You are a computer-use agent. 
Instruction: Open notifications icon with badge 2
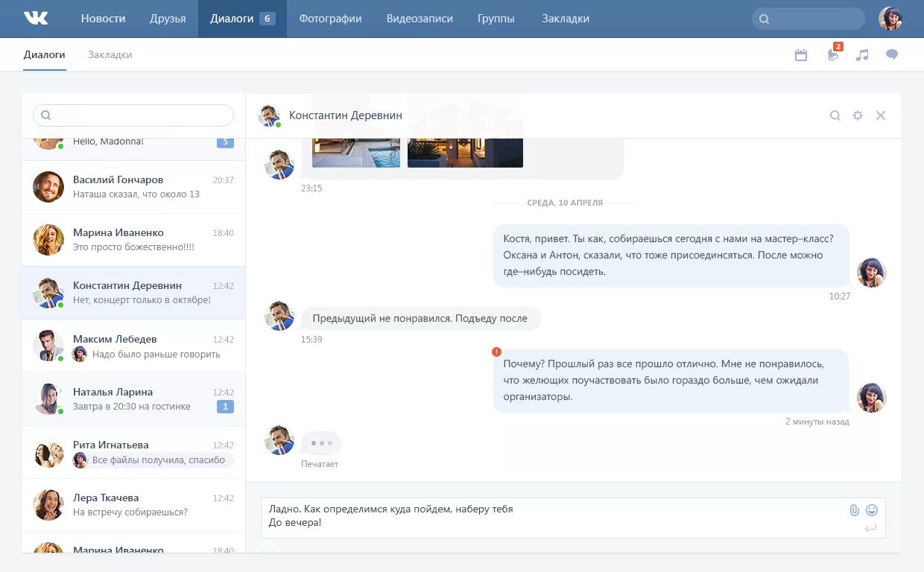834,54
